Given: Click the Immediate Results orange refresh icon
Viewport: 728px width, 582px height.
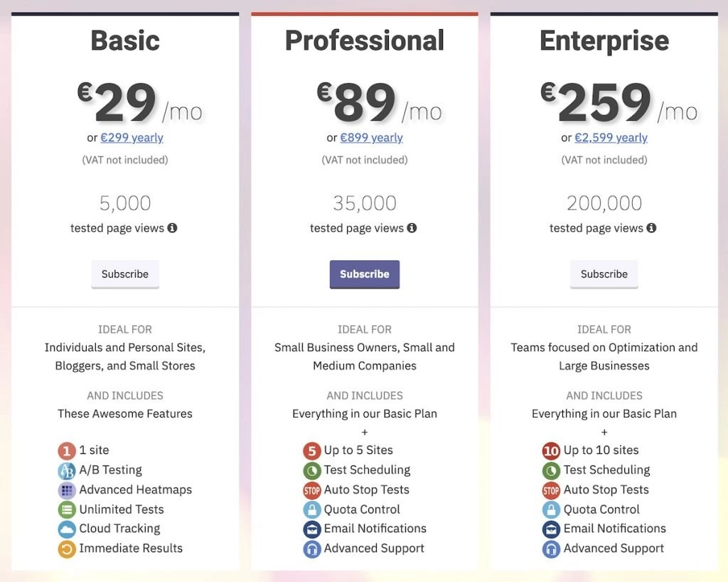Looking at the screenshot, I should click(67, 549).
